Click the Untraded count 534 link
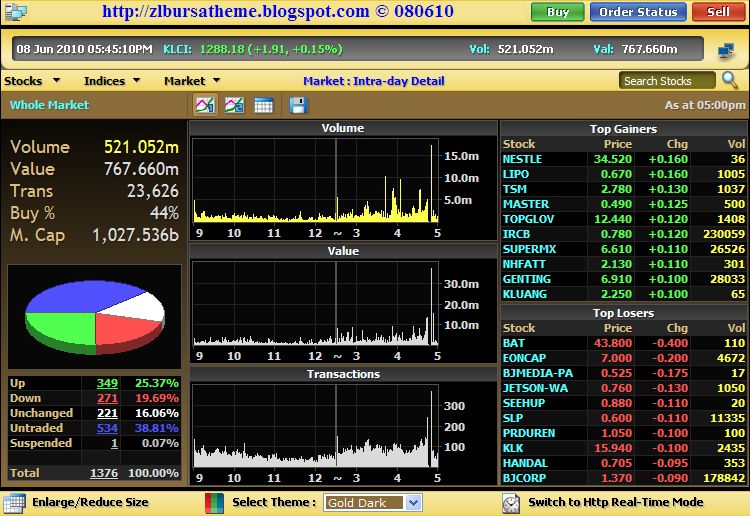Viewport: 750px width, 516px height. tap(107, 428)
